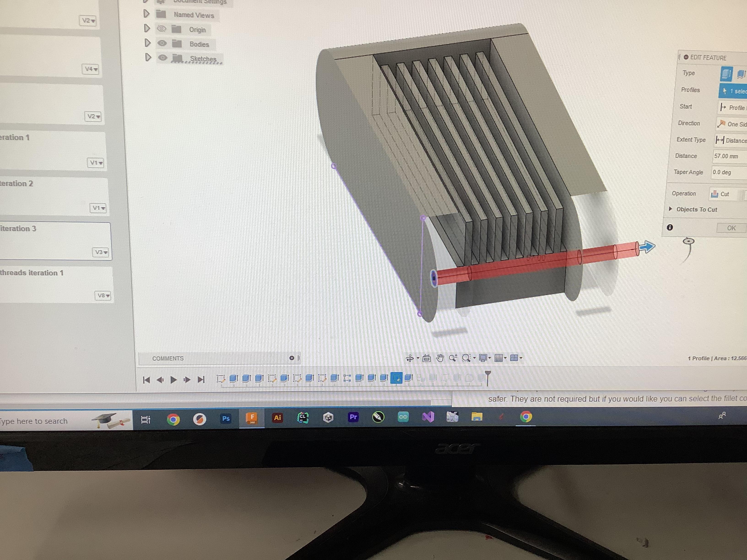The height and width of the screenshot is (560, 747).
Task: Select the Named Views folder
Action: [194, 15]
